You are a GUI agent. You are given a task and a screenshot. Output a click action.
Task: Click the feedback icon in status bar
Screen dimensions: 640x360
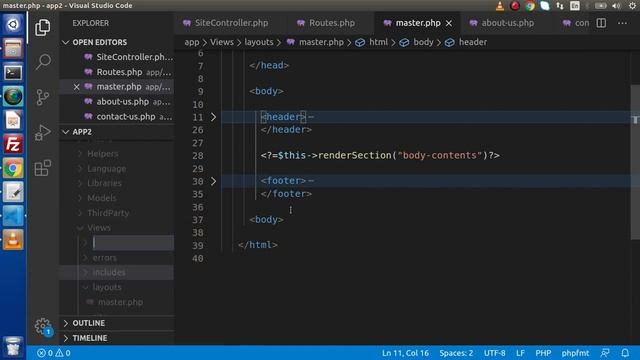[x=605, y=353]
